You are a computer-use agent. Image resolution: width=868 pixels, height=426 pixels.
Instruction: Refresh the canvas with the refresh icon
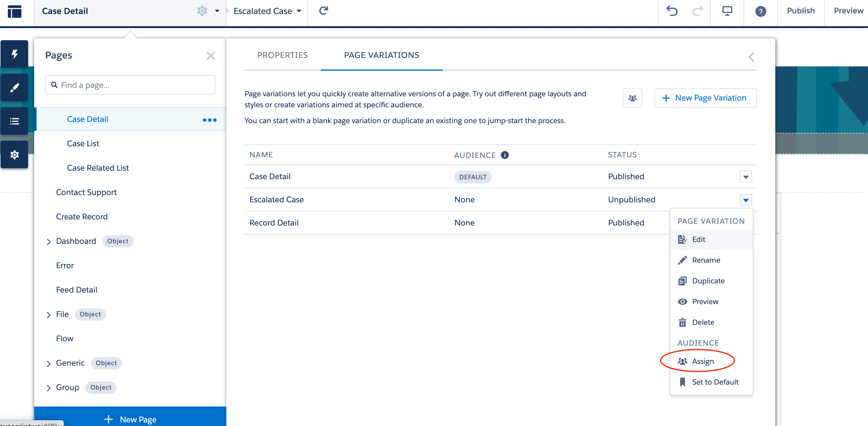pyautogui.click(x=323, y=10)
